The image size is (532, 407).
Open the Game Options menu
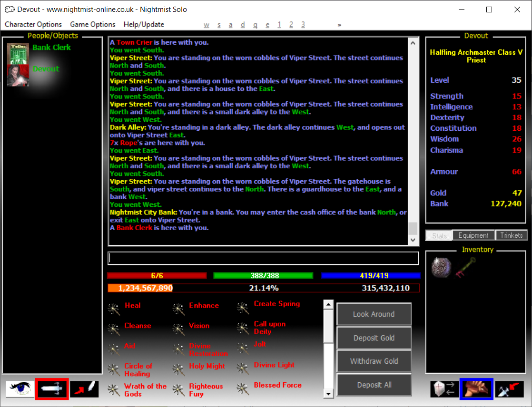coord(93,24)
